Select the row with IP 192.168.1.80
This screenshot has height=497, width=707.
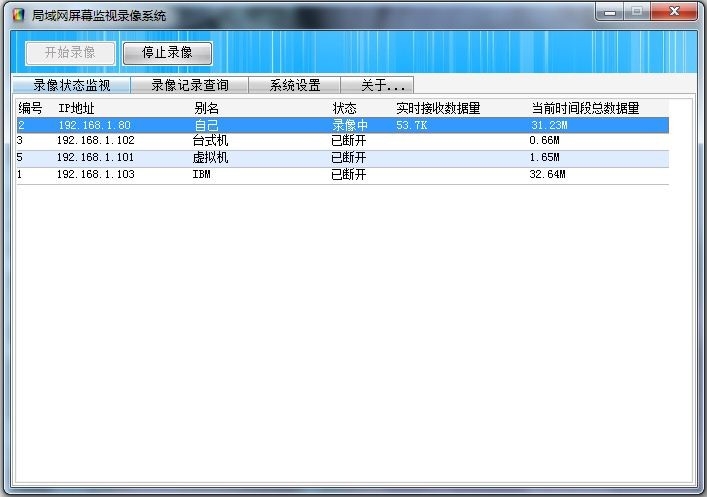click(x=343, y=125)
